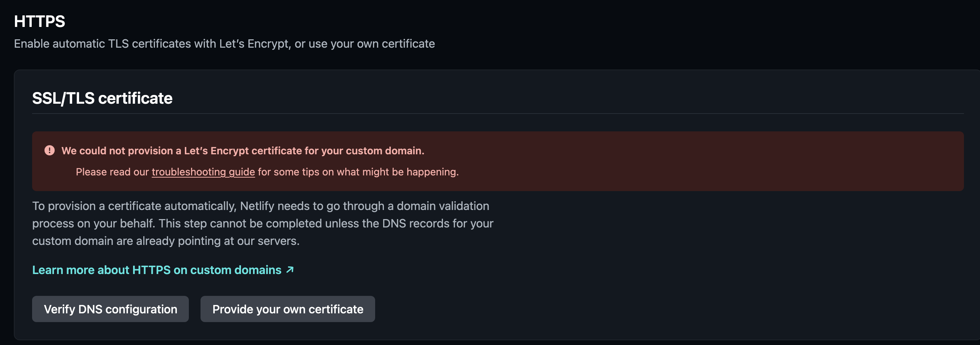The width and height of the screenshot is (980, 345).
Task: Click the word Netlify in the description
Action: [257, 206]
